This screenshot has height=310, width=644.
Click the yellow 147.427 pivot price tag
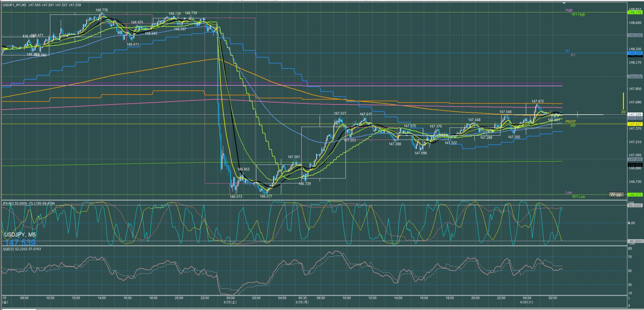[x=635, y=124]
